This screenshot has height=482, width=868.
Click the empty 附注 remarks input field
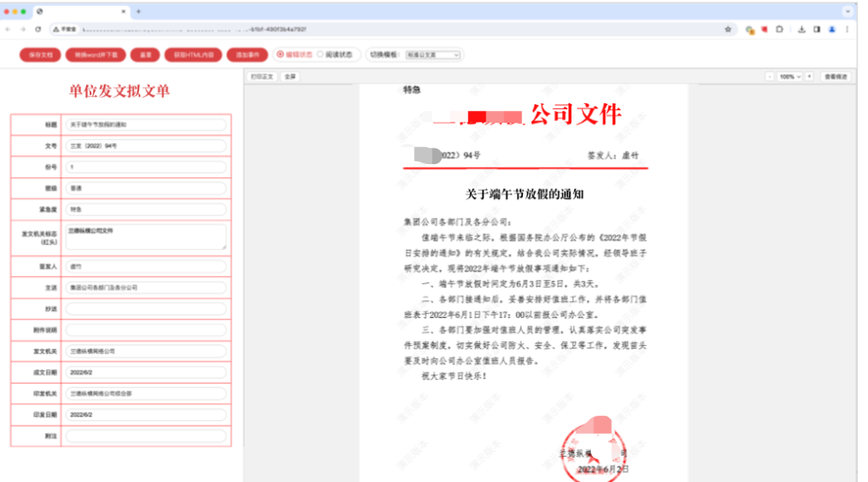click(x=146, y=436)
